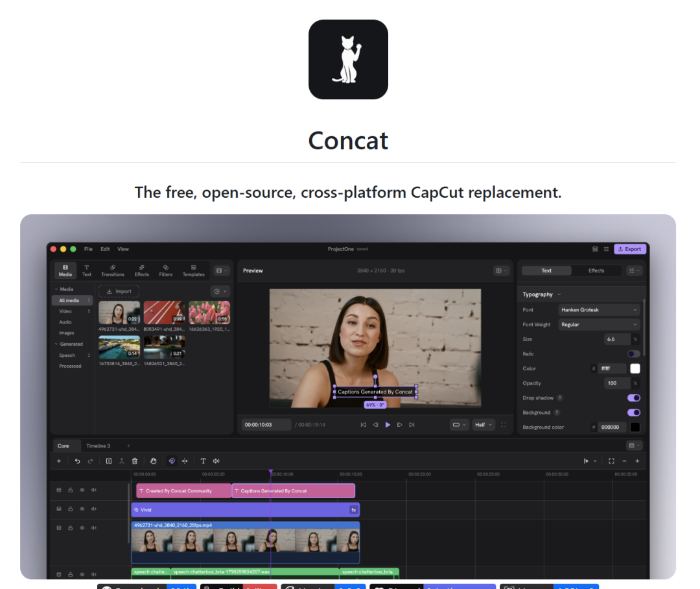This screenshot has width=700, height=589.
Task: Open the Edit menu
Action: [x=105, y=249]
